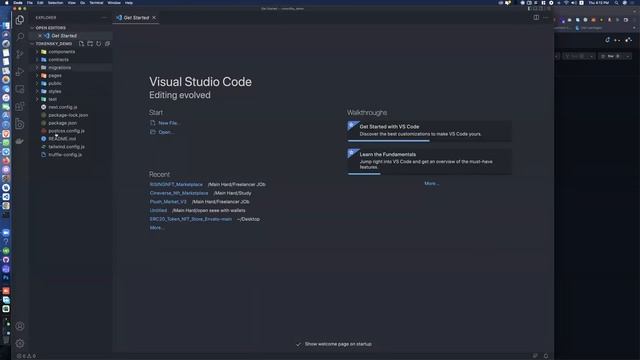The image size is (640, 360).
Task: Select the Get Started editor tab
Action: (136, 18)
